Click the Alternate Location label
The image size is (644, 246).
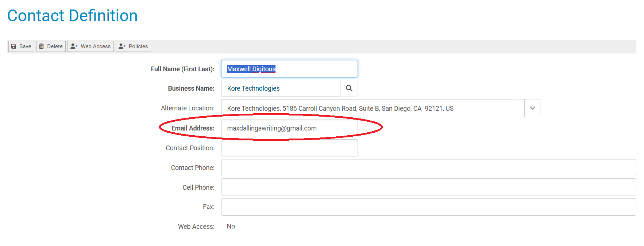pos(188,108)
